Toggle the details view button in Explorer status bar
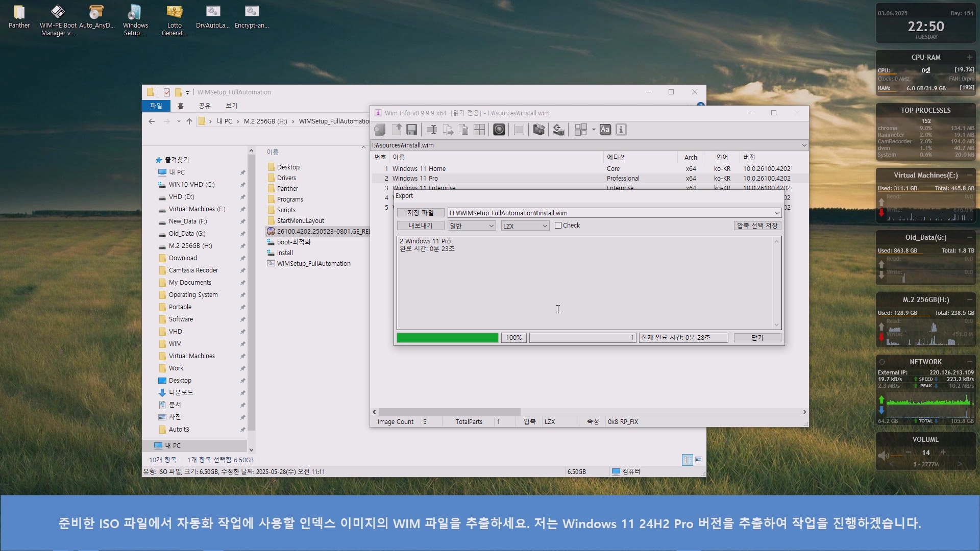Image resolution: width=980 pixels, height=551 pixels. coord(688,460)
